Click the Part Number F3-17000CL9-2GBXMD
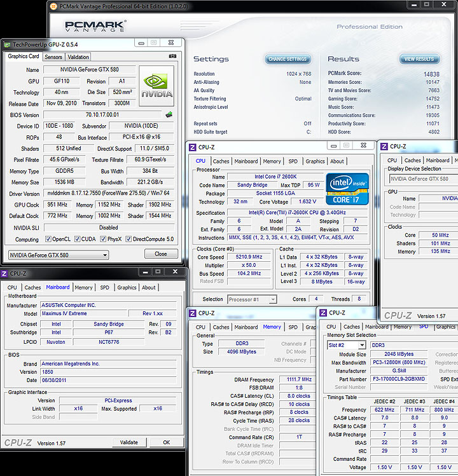This screenshot has height=476, width=458. pos(399,379)
